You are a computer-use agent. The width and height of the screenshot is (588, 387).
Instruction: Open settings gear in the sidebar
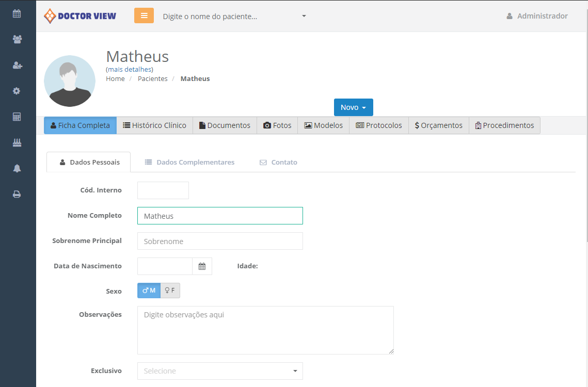click(x=17, y=91)
